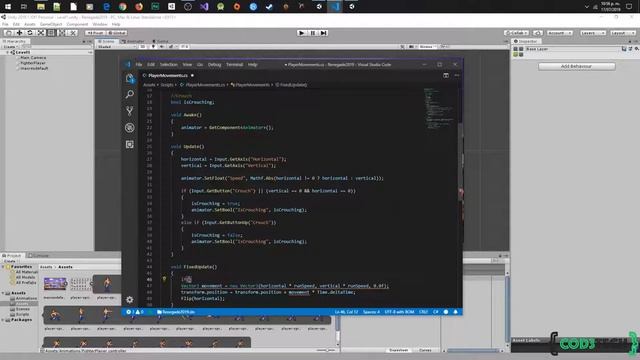Click VS Code split editor icon
Image resolution: width=640 pixels, height=360 pixels.
[x=446, y=76]
